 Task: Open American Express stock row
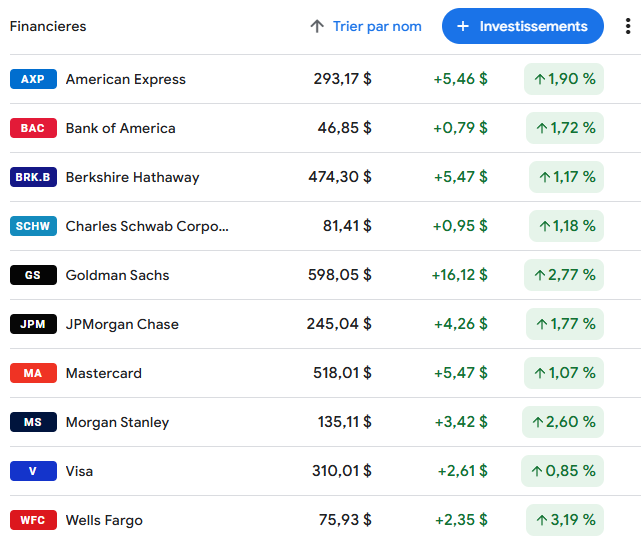point(325,79)
